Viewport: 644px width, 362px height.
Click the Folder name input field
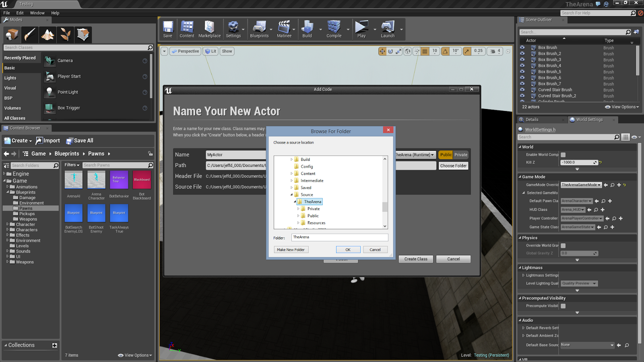pos(340,237)
